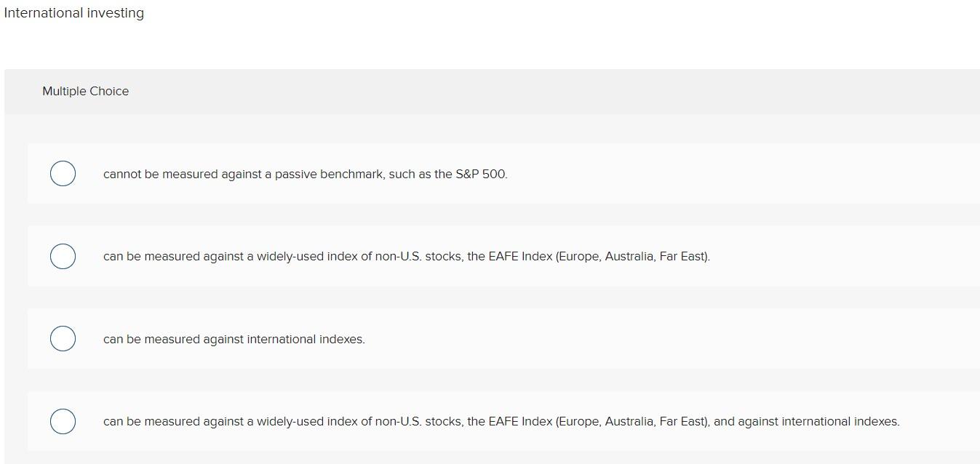Select the last radio button, EAFE and international indexes
The height and width of the screenshot is (464, 980).
(63, 421)
